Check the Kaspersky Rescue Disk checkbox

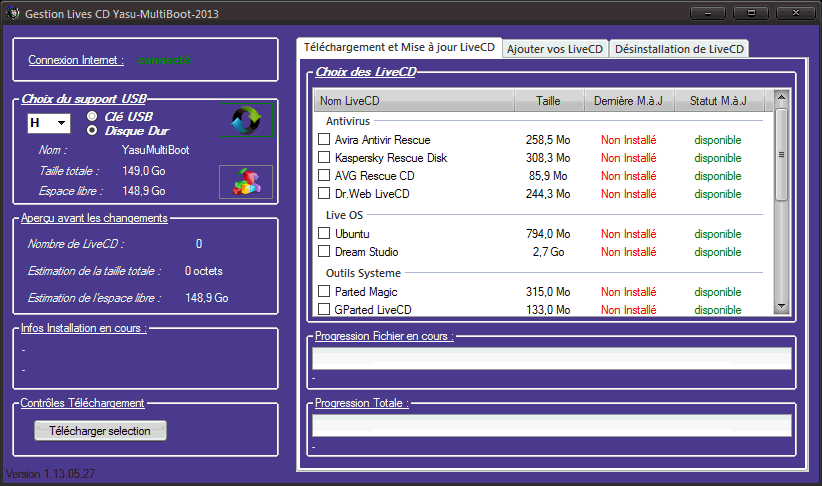pyautogui.click(x=324, y=157)
